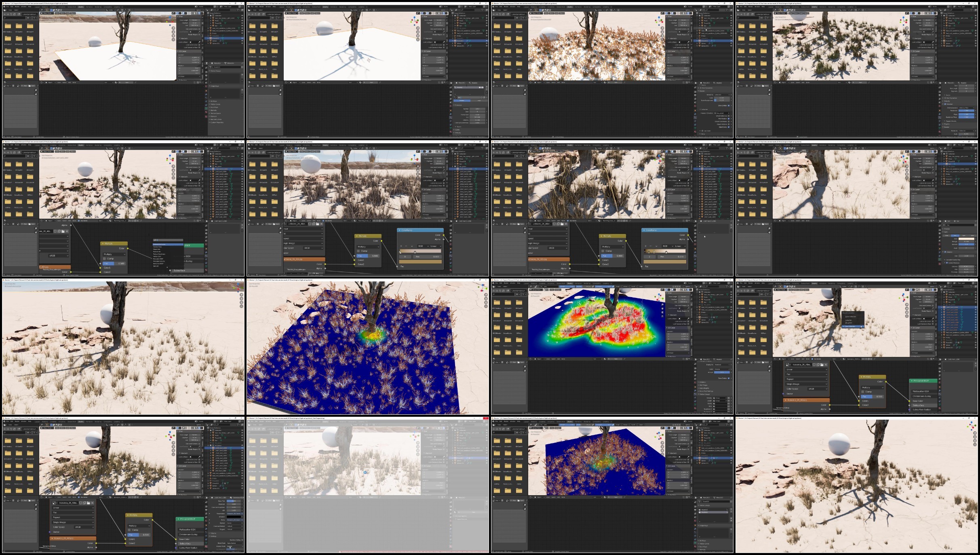Choose Scene Collection in Move to Collection popup
This screenshot has height=555, width=980.
pos(850,317)
